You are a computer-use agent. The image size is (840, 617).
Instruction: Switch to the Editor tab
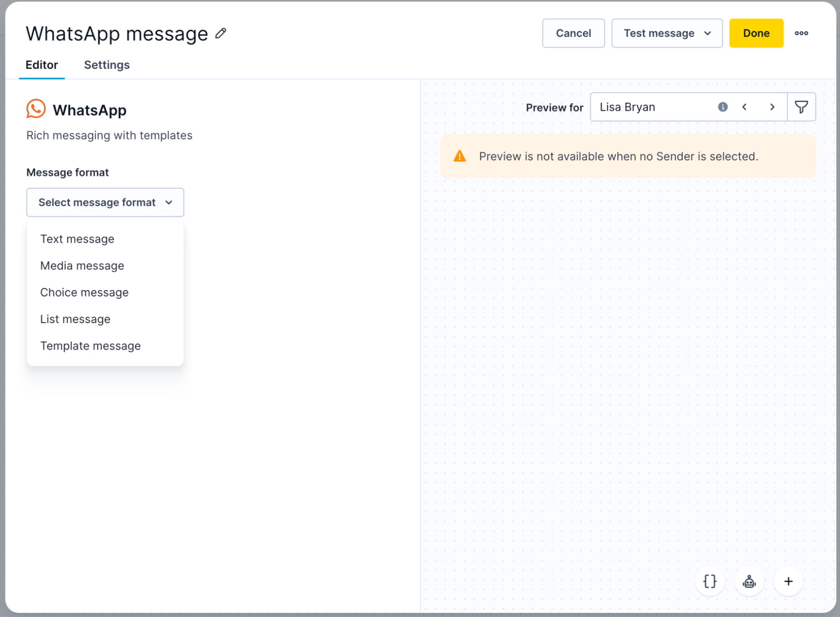tap(42, 65)
